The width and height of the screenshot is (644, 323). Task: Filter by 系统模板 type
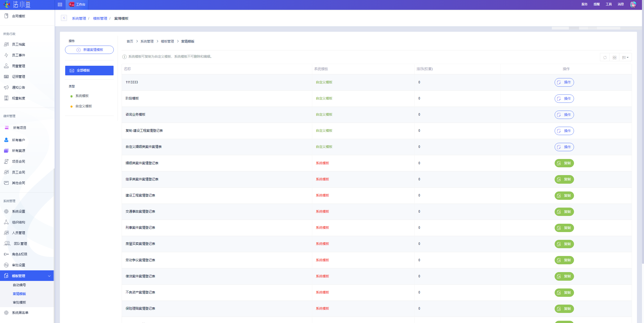[82, 96]
